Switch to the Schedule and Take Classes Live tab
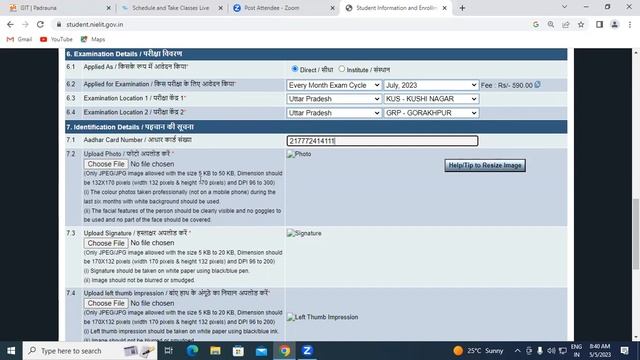The width and height of the screenshot is (640, 360). click(171, 8)
